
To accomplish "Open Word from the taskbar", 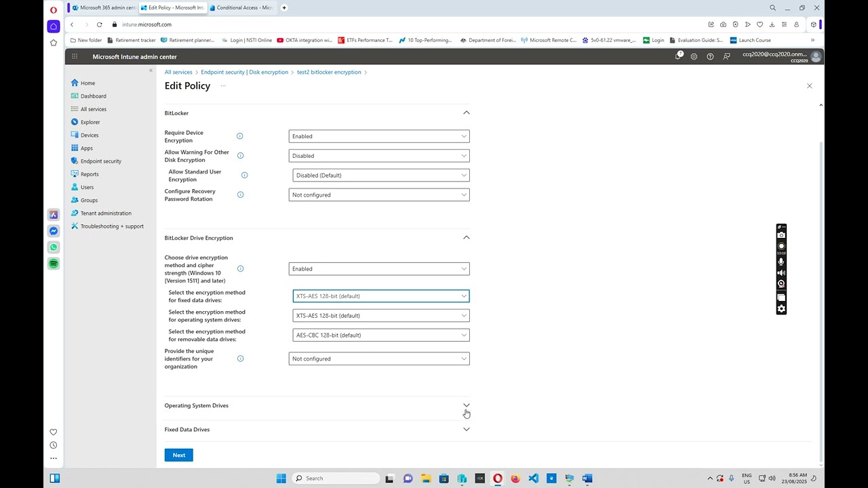I will (x=587, y=479).
